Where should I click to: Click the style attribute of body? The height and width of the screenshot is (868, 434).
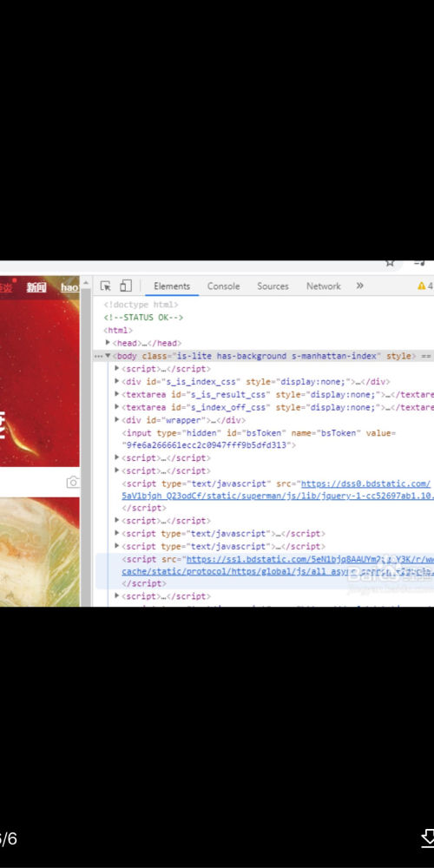coord(398,356)
